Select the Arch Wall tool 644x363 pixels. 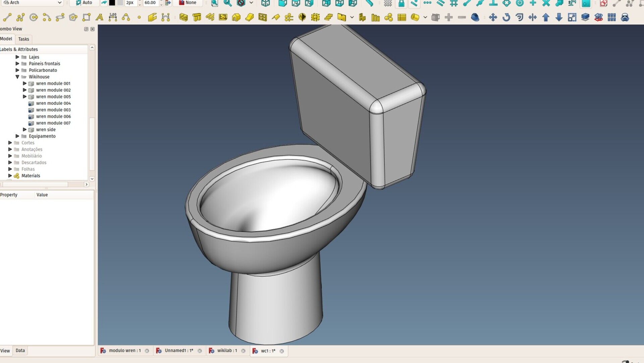coord(183,17)
